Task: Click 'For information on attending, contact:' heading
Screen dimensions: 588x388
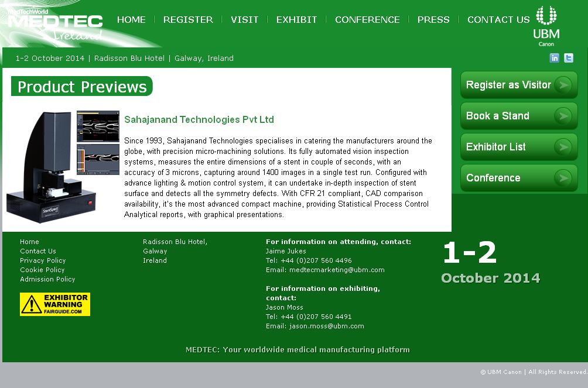Action: 339,242
